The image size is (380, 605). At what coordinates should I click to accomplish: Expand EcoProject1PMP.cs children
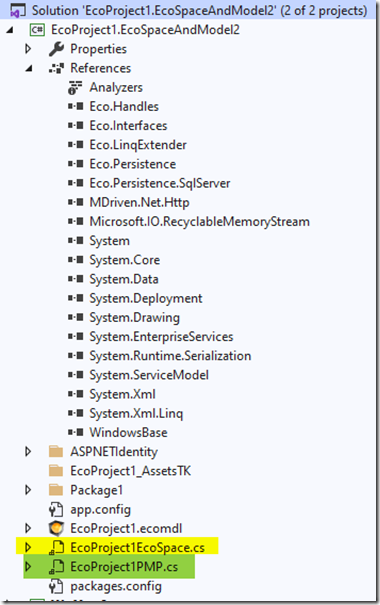[x=28, y=567]
